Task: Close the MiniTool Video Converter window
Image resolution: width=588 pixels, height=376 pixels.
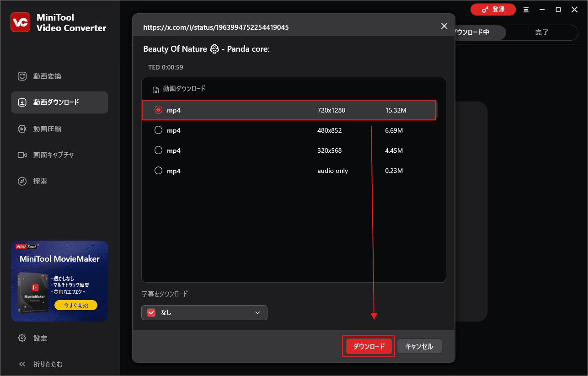Action: pyautogui.click(x=575, y=10)
